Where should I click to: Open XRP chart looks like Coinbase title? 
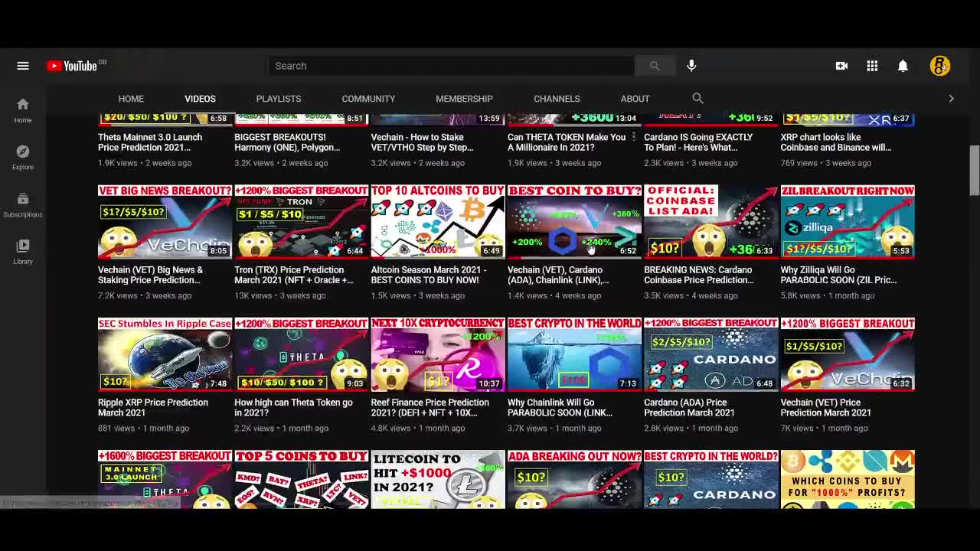[x=836, y=142]
